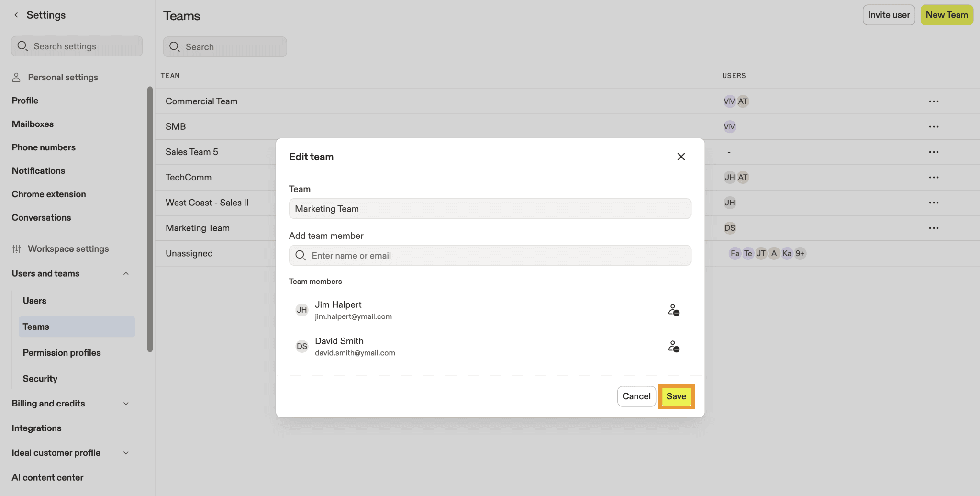Collapse the Users and teams section
This screenshot has width=980, height=496.
point(126,273)
